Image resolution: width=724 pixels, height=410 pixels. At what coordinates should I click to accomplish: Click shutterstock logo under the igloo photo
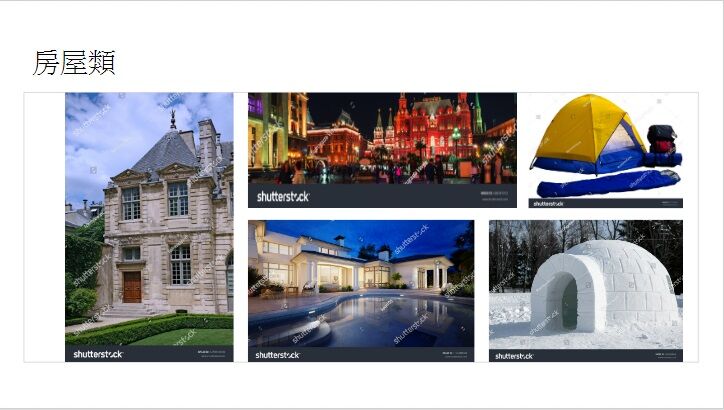pyautogui.click(x=514, y=356)
